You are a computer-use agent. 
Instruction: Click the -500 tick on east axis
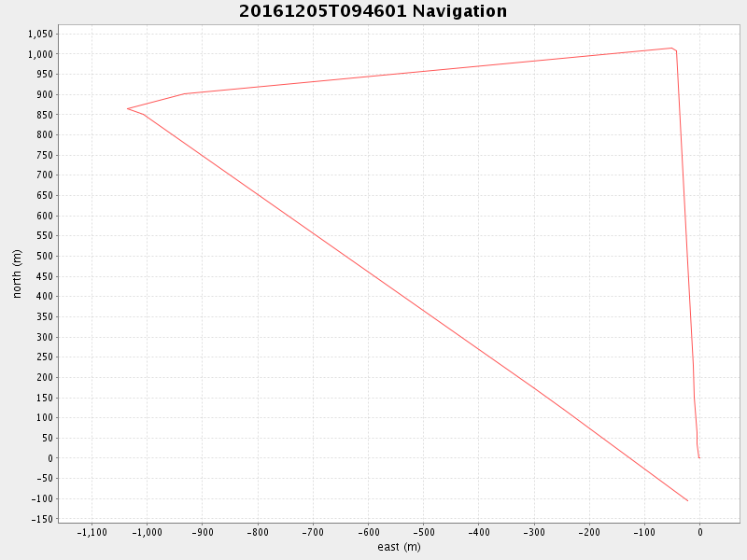coord(423,533)
